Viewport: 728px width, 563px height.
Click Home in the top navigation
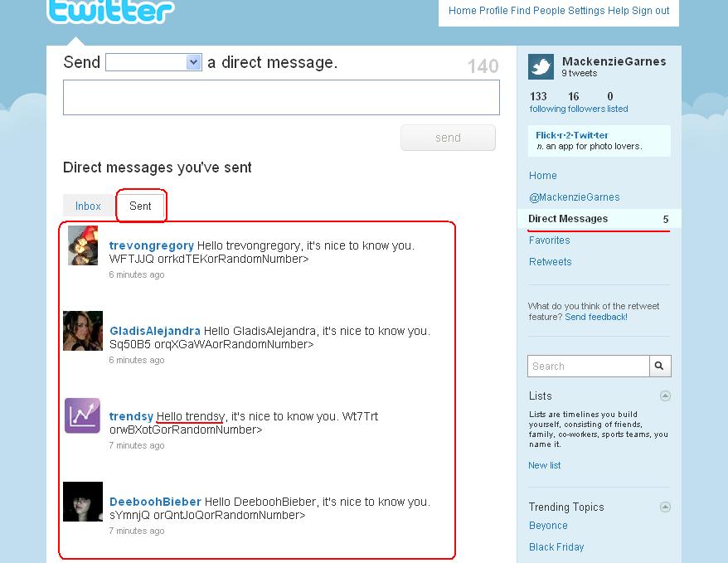(x=463, y=11)
